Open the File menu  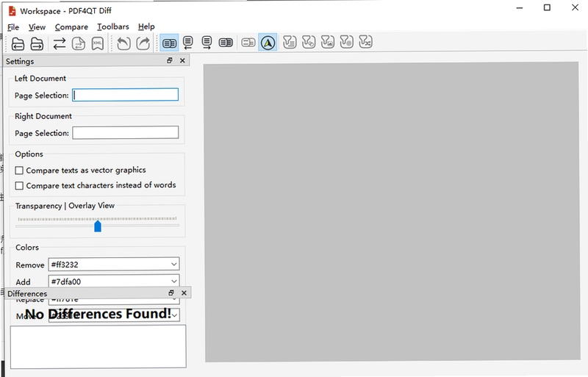[x=13, y=27]
